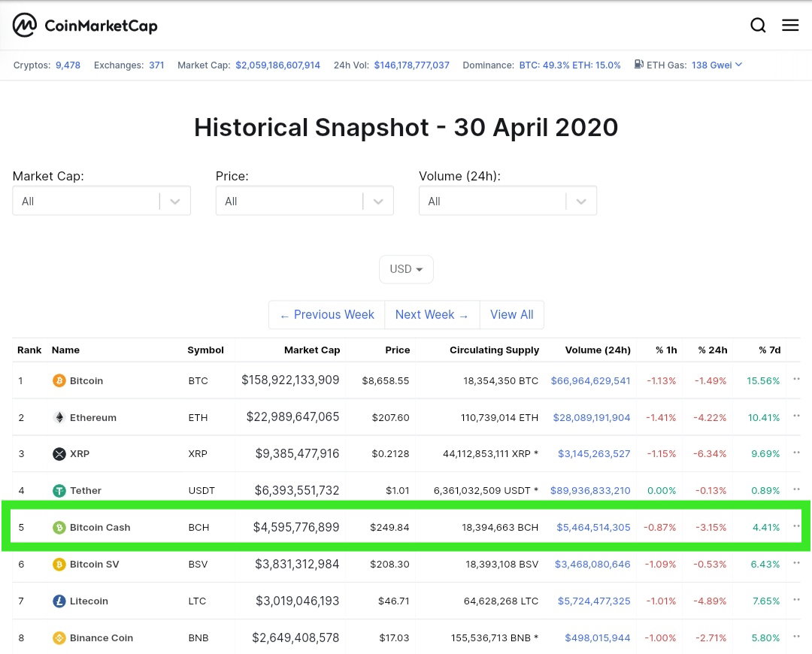Viewport: 812px width, 654px height.
Task: Sort table by Rank column header
Action: coord(29,350)
